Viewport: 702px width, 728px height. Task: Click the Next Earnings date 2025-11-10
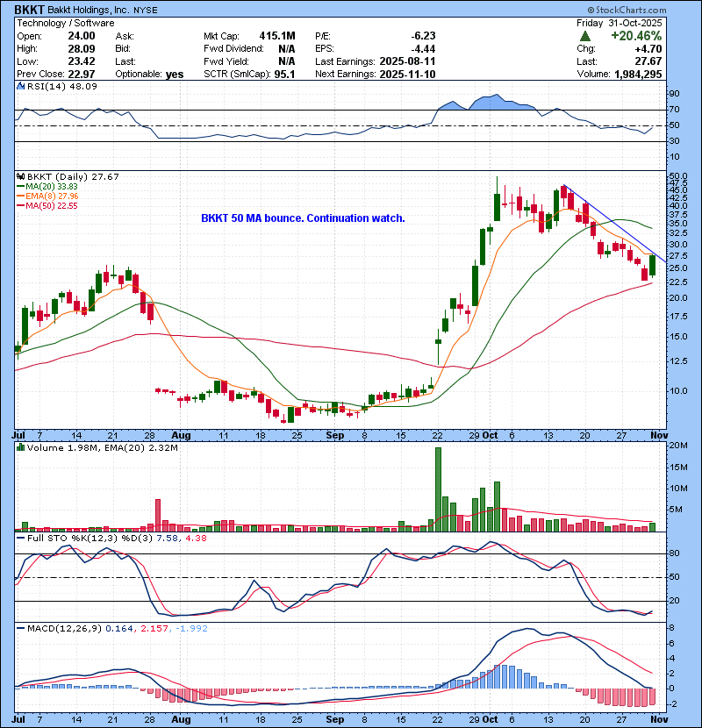[x=407, y=74]
